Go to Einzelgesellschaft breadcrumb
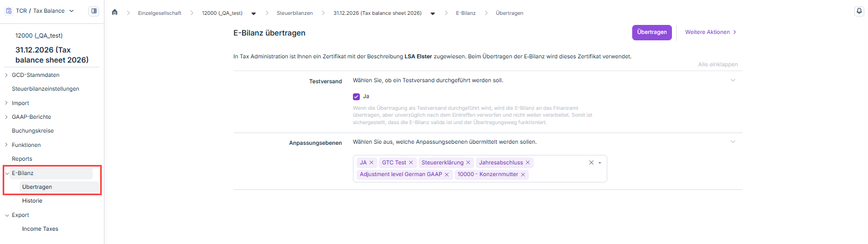 pyautogui.click(x=160, y=13)
